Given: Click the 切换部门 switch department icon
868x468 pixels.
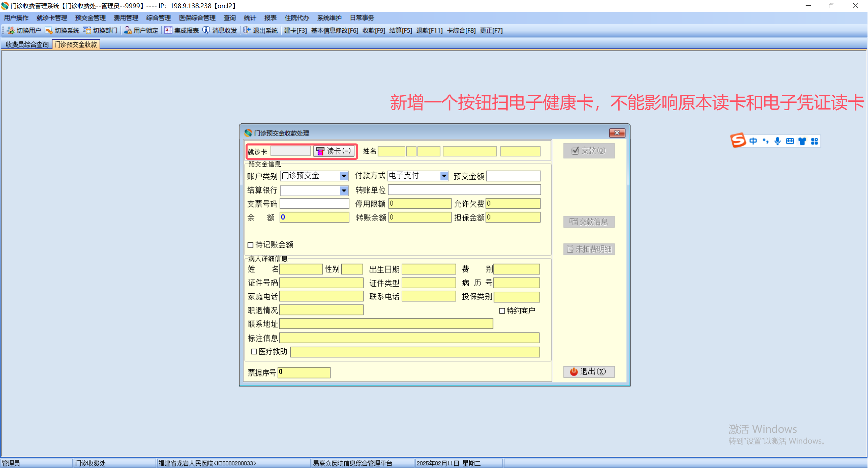Looking at the screenshot, I should [x=87, y=31].
